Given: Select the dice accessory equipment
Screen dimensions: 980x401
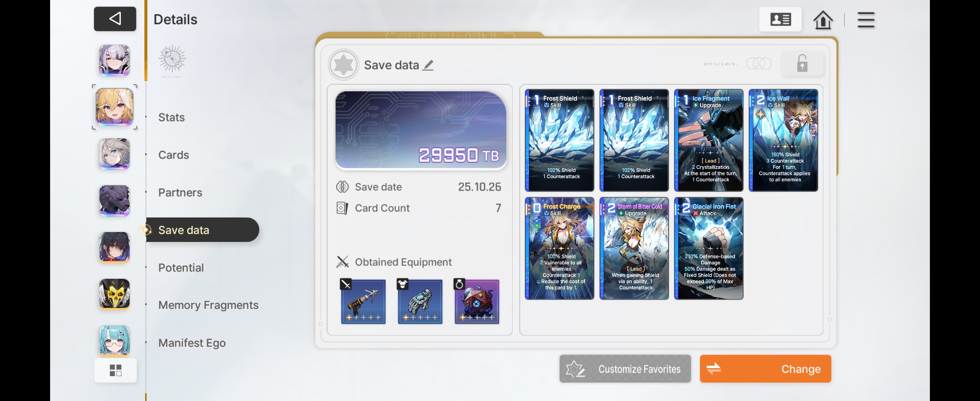Looking at the screenshot, I should [476, 302].
